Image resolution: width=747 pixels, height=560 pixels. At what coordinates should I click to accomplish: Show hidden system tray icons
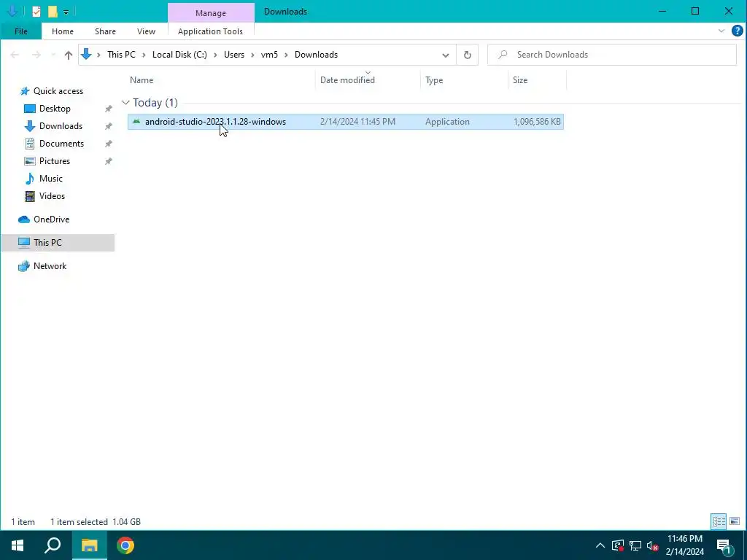pyautogui.click(x=600, y=545)
